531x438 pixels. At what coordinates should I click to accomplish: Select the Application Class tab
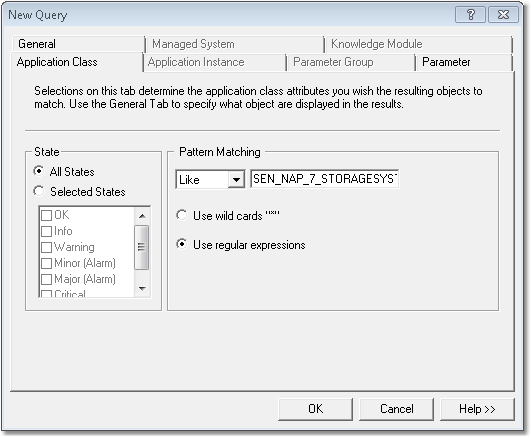(77, 62)
